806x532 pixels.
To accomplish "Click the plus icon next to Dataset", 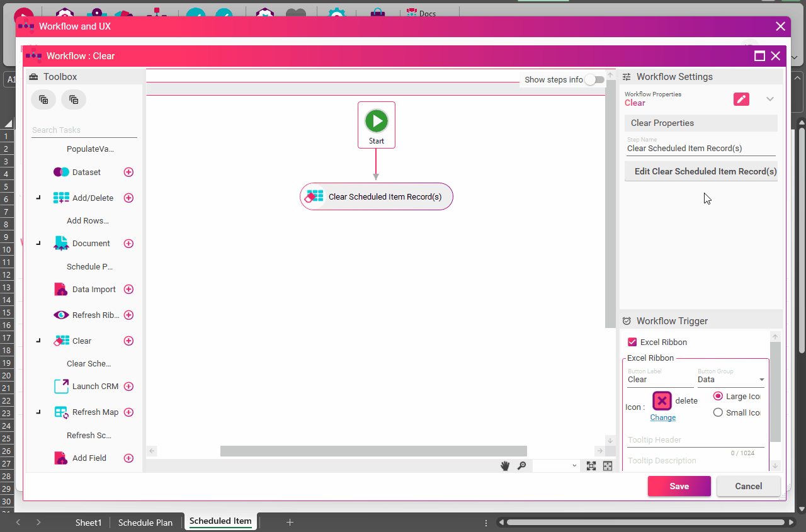I will click(128, 172).
